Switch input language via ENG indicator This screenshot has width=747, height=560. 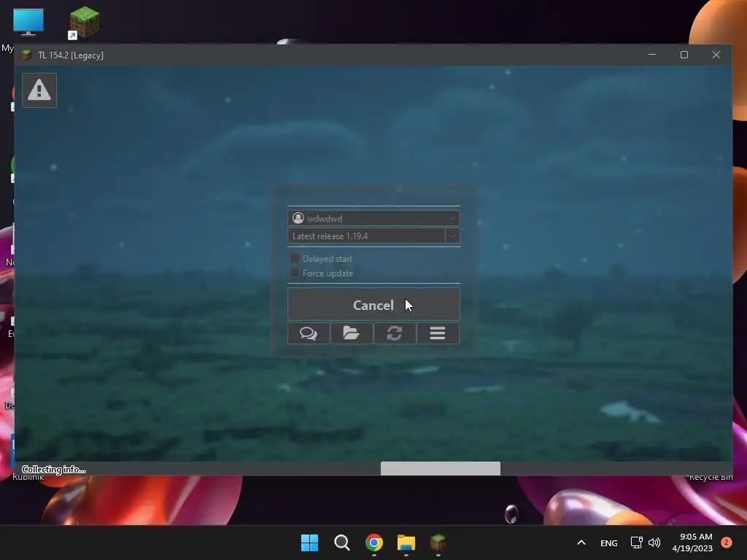coord(609,542)
